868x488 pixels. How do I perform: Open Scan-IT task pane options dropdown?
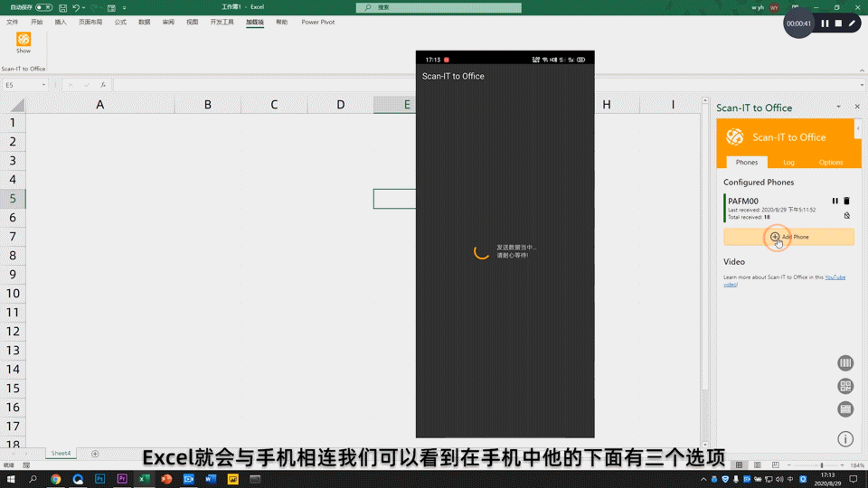click(838, 107)
